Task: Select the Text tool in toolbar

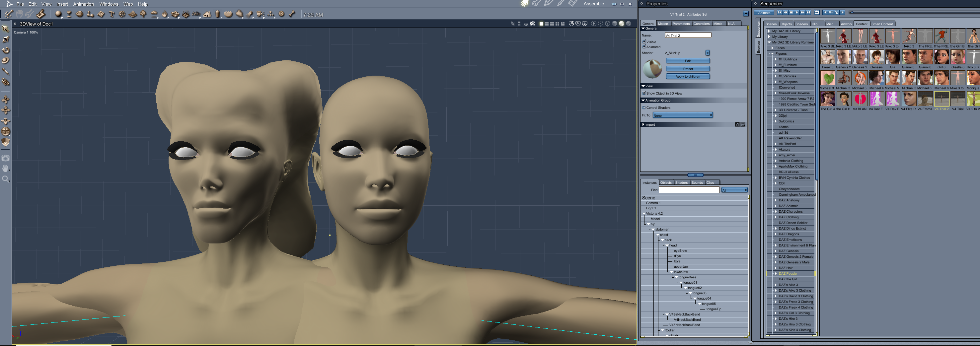Action: point(112,14)
